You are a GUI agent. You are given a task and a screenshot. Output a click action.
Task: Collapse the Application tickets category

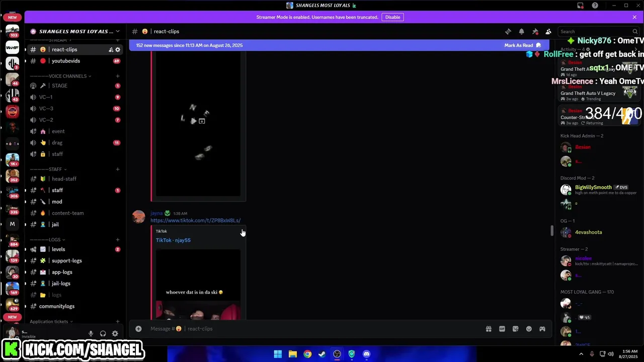(x=51, y=322)
